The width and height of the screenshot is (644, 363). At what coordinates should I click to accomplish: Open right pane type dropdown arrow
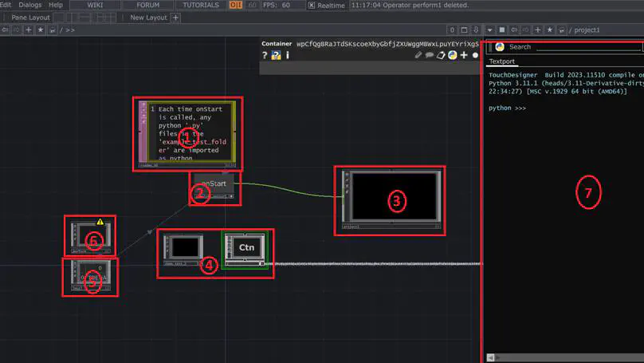coord(489,30)
